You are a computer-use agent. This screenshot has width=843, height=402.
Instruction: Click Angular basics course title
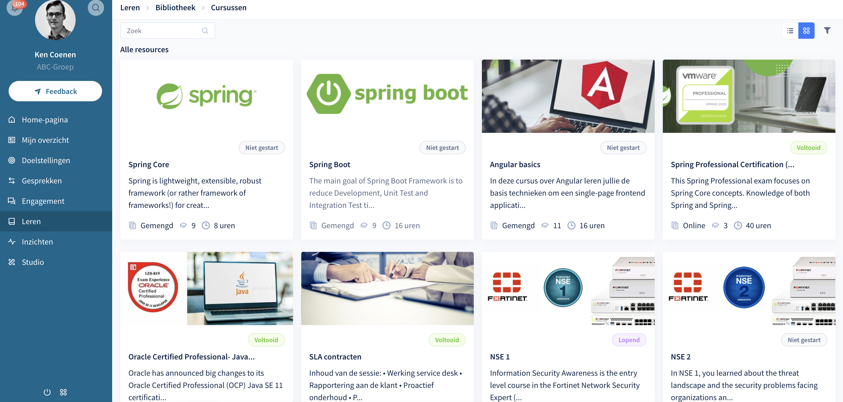tap(515, 164)
